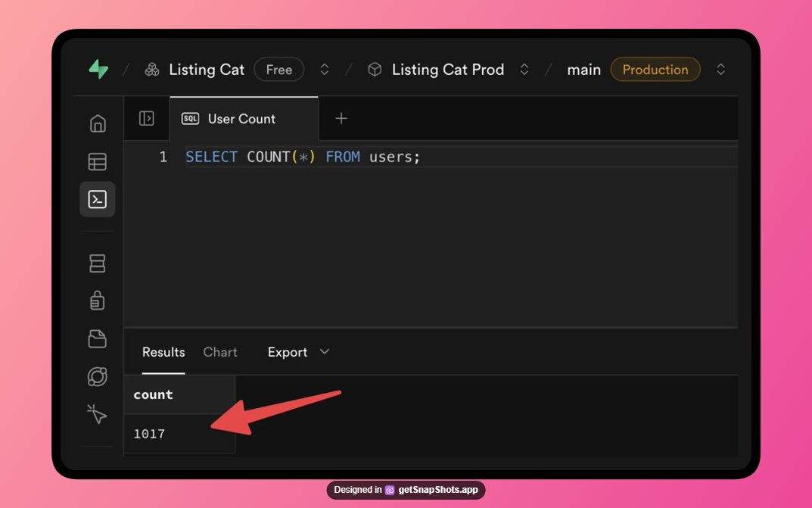This screenshot has height=508, width=812.
Task: Click the main branch name
Action: (x=583, y=70)
